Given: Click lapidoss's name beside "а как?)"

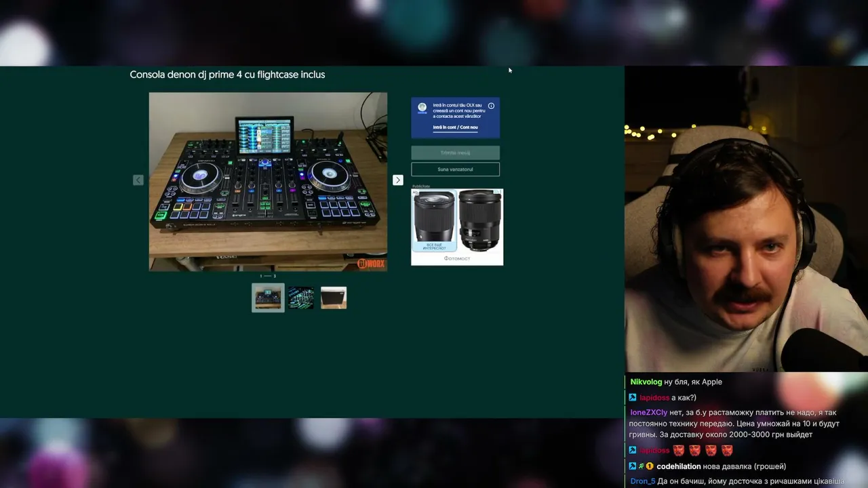Looking at the screenshot, I should point(654,398).
